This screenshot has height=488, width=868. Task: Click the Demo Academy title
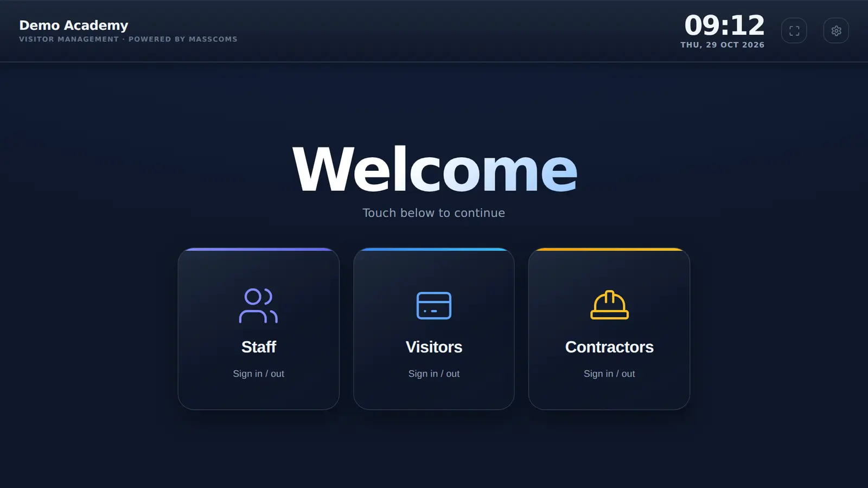(x=74, y=25)
